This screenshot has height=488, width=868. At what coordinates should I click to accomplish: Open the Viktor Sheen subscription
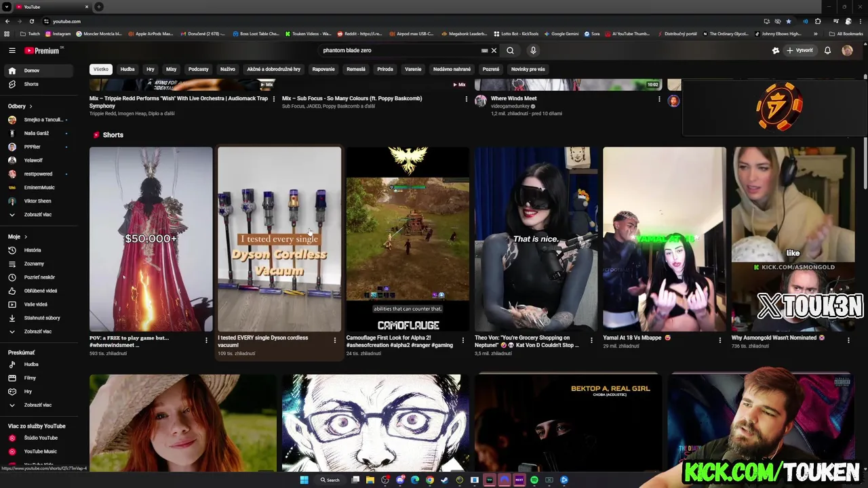coord(37,201)
